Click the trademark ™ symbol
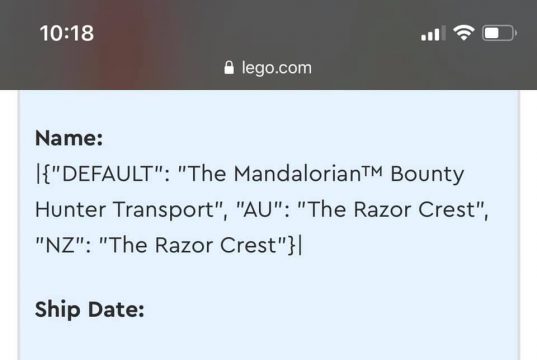This screenshot has height=360, width=537. [x=372, y=170]
